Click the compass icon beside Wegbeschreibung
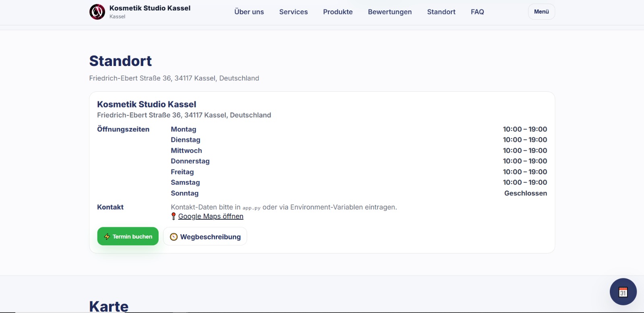644x313 pixels. (x=174, y=237)
